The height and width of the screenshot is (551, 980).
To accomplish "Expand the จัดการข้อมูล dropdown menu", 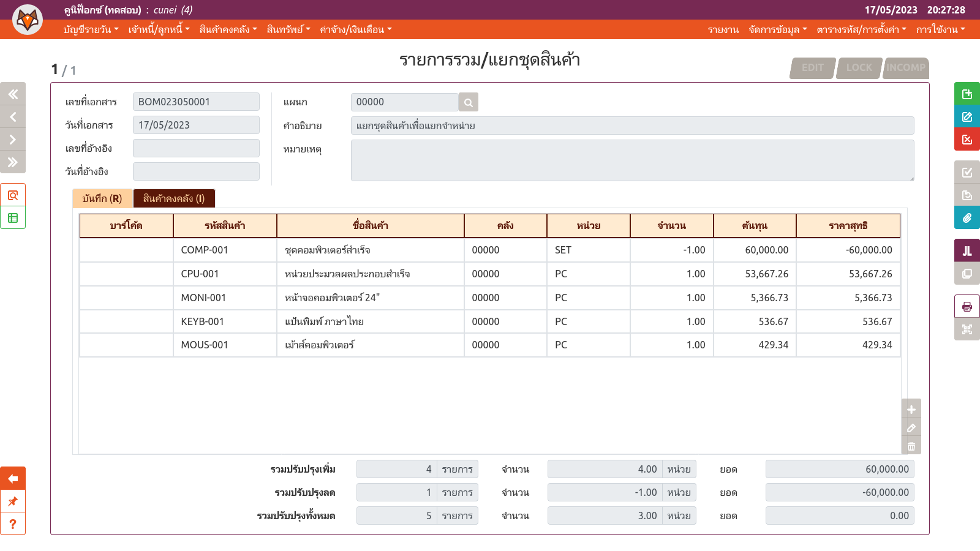I will [777, 29].
